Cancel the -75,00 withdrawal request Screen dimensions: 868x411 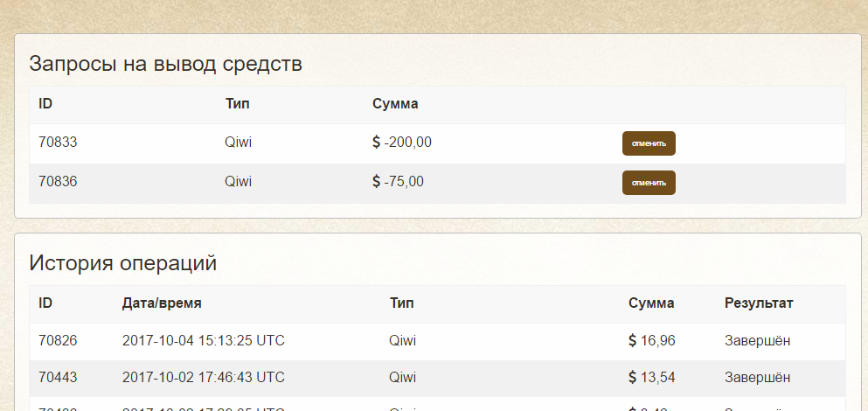click(x=649, y=183)
